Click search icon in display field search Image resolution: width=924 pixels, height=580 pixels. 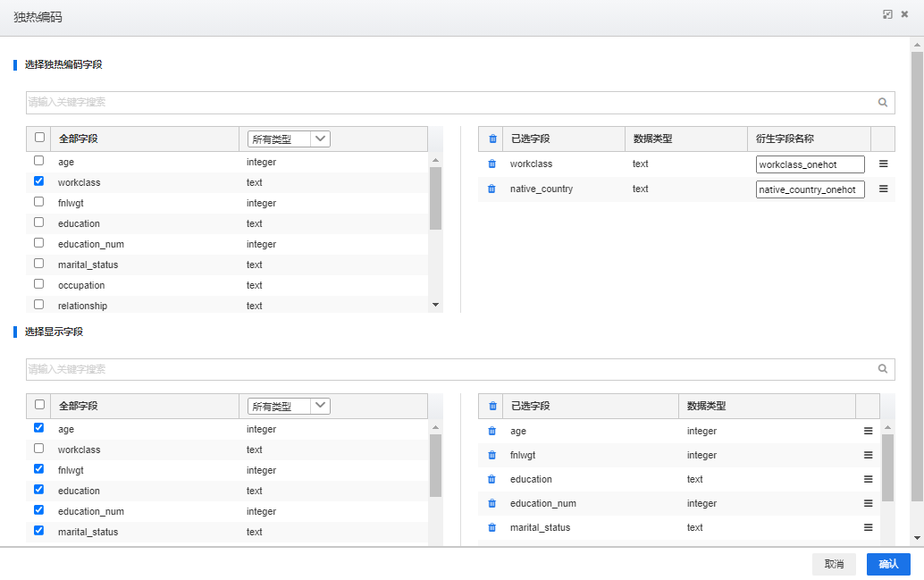point(883,369)
